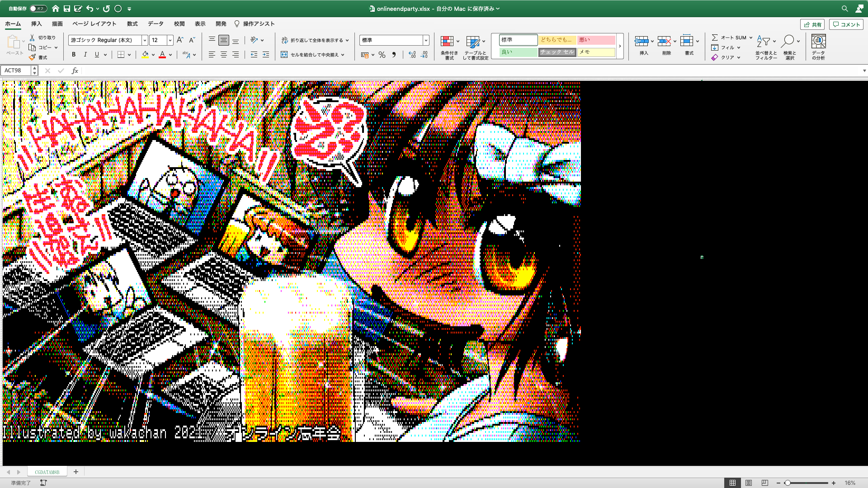This screenshot has height=488, width=868.
Task: Toggle Underline formatting
Action: pyautogui.click(x=97, y=55)
